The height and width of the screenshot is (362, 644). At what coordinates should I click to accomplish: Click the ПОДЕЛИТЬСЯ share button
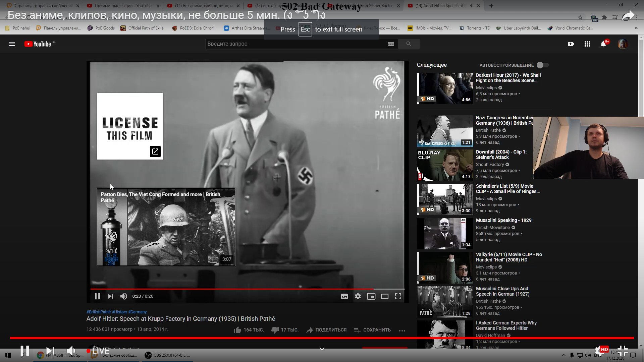[x=326, y=330]
